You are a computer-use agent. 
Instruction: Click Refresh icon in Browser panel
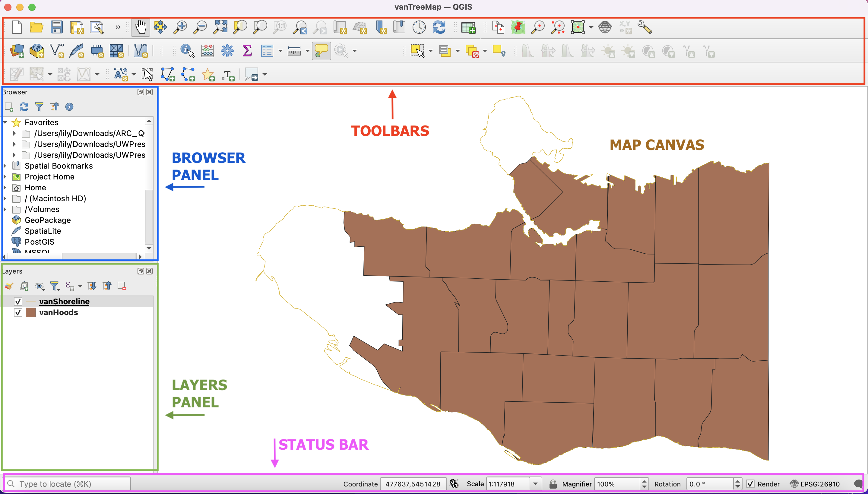coord(24,107)
